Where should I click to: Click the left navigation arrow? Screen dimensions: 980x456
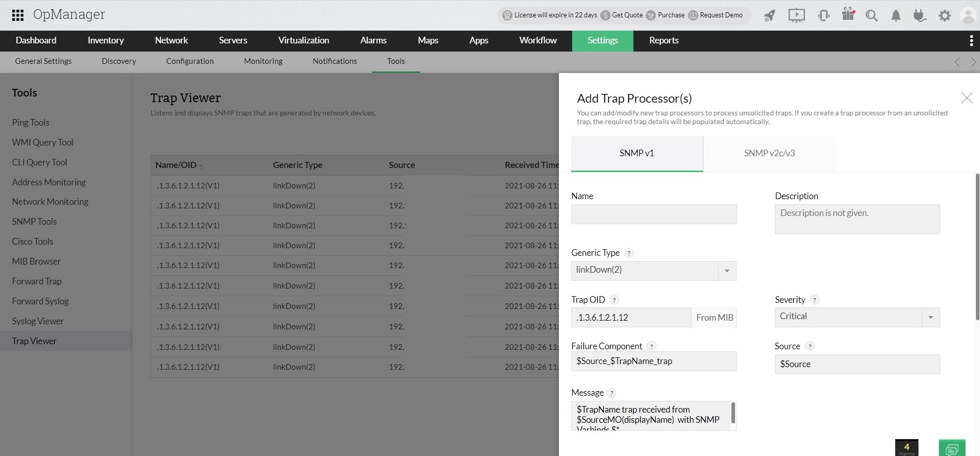(957, 62)
